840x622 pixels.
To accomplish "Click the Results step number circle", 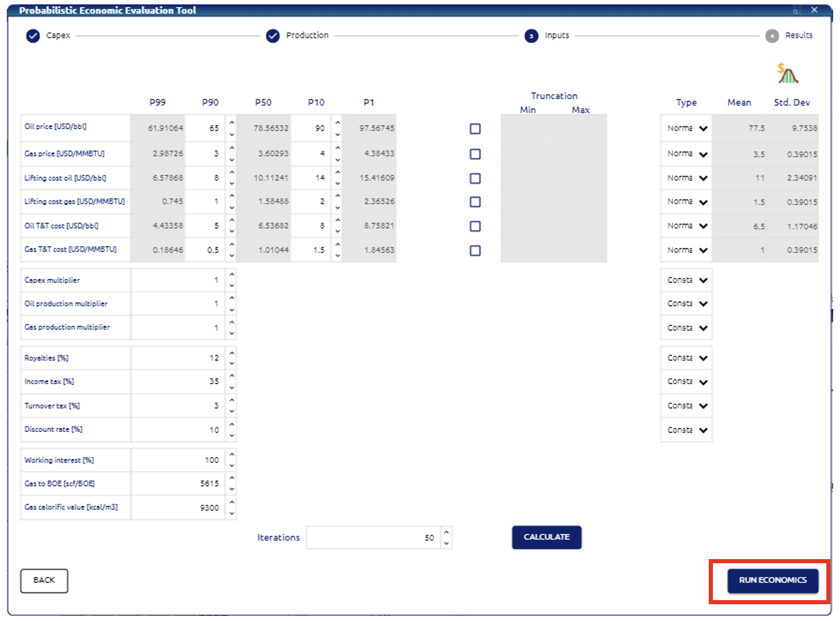I will point(772,36).
